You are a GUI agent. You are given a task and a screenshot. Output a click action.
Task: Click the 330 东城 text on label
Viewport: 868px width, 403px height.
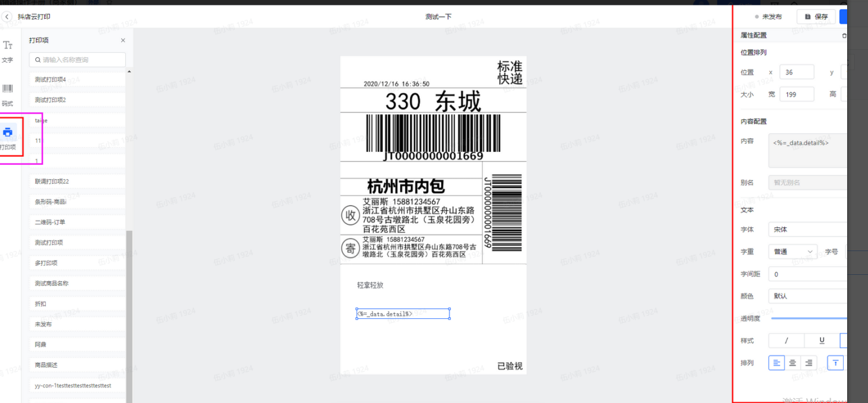click(433, 102)
